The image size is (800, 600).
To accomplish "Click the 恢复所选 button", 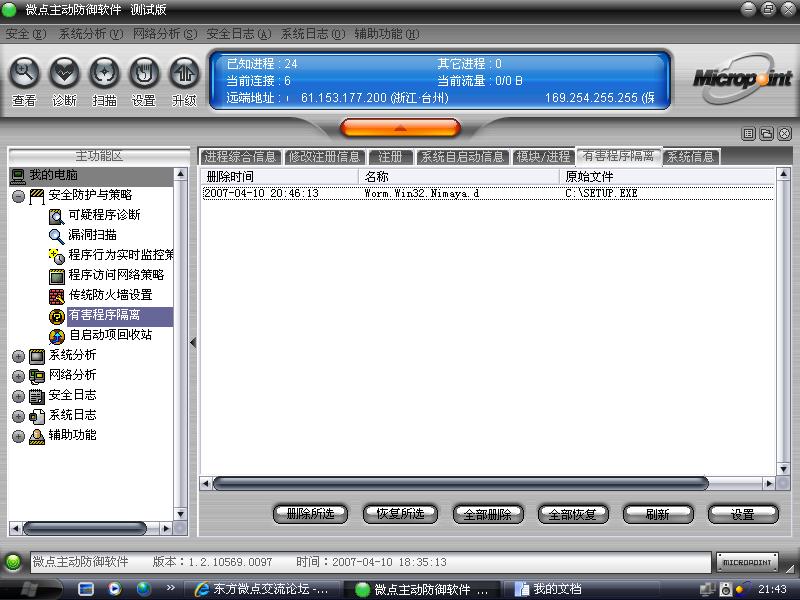I will (400, 514).
